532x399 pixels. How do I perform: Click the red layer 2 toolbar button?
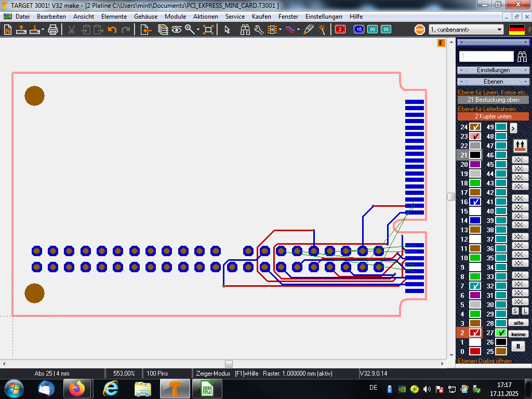tap(340, 30)
